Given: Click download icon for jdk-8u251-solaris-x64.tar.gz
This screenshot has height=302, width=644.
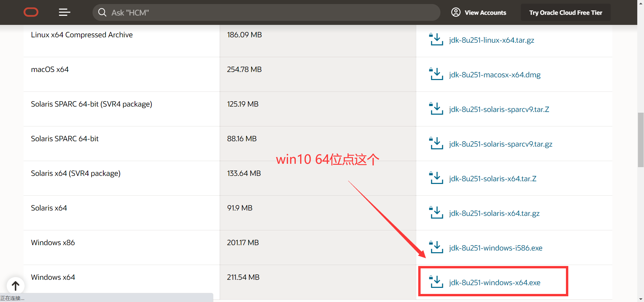Looking at the screenshot, I should tap(436, 213).
